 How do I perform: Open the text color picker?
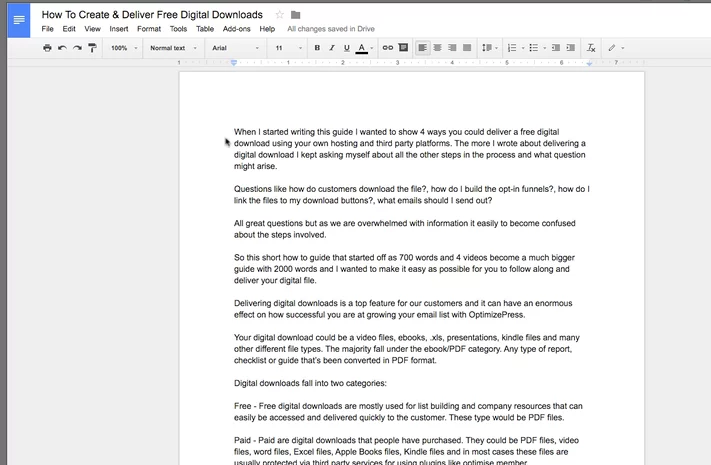361,48
